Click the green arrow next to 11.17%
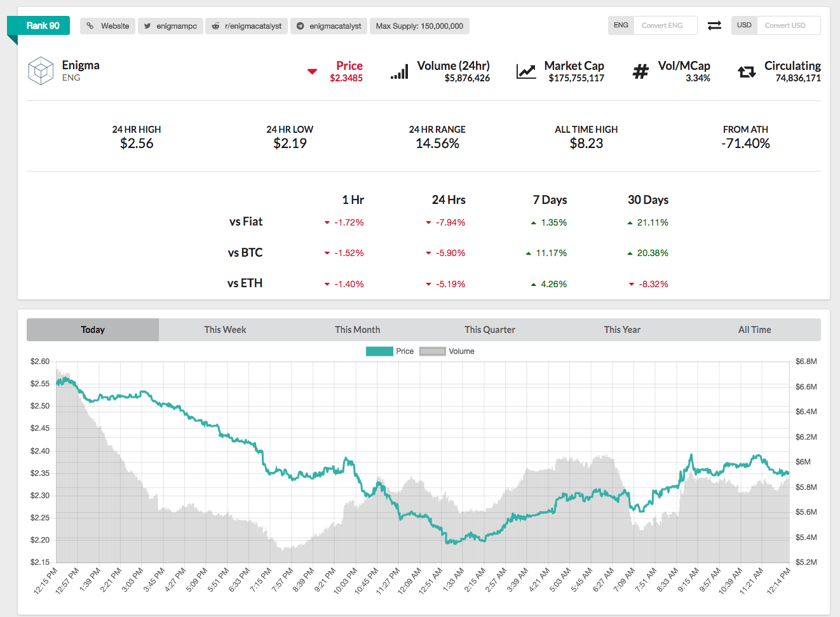 pyautogui.click(x=529, y=254)
